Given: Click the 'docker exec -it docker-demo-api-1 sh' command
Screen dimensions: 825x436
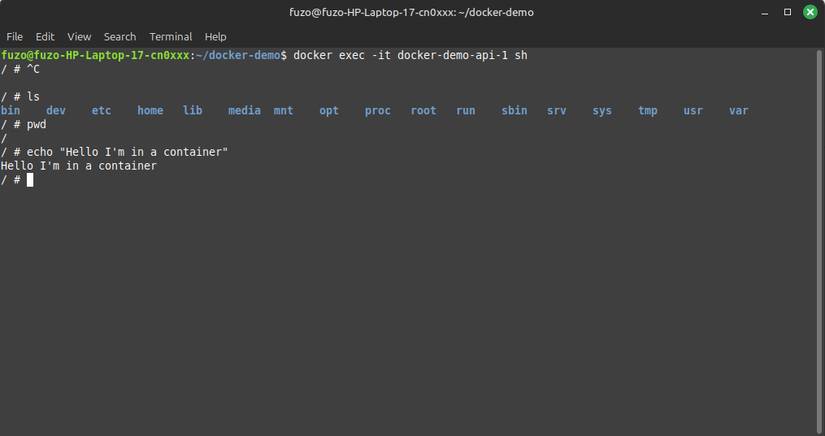Looking at the screenshot, I should 410,55.
